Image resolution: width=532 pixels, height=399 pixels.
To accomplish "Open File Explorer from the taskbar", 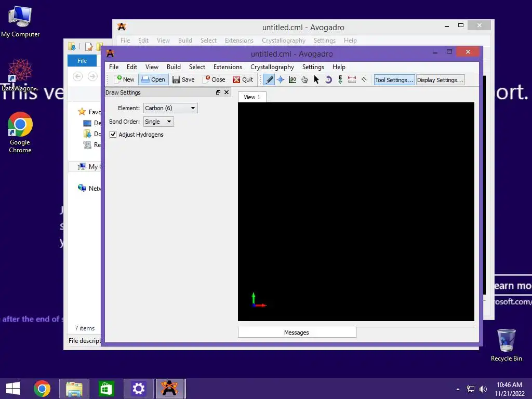I will (x=74, y=389).
